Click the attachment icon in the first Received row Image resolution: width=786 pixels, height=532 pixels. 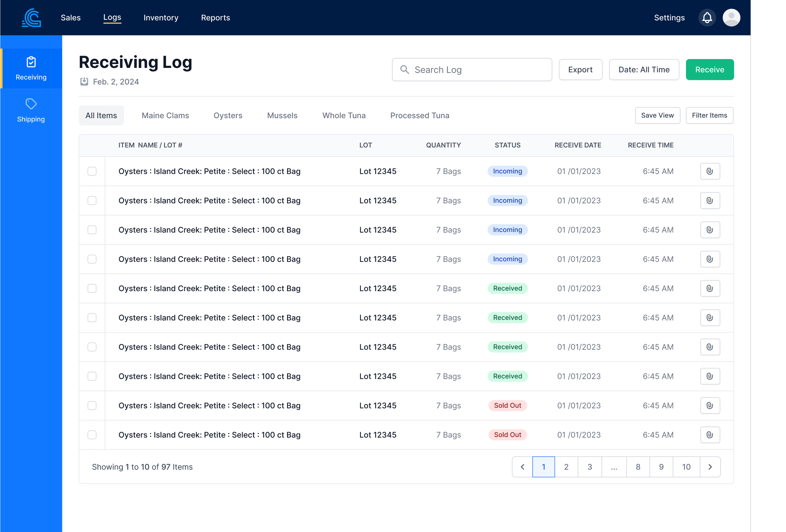tap(710, 289)
